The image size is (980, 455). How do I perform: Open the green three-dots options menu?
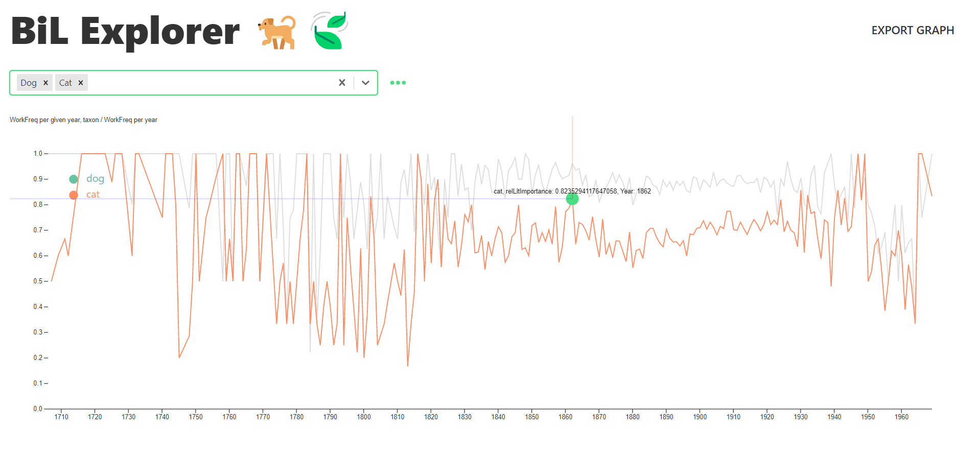(398, 83)
